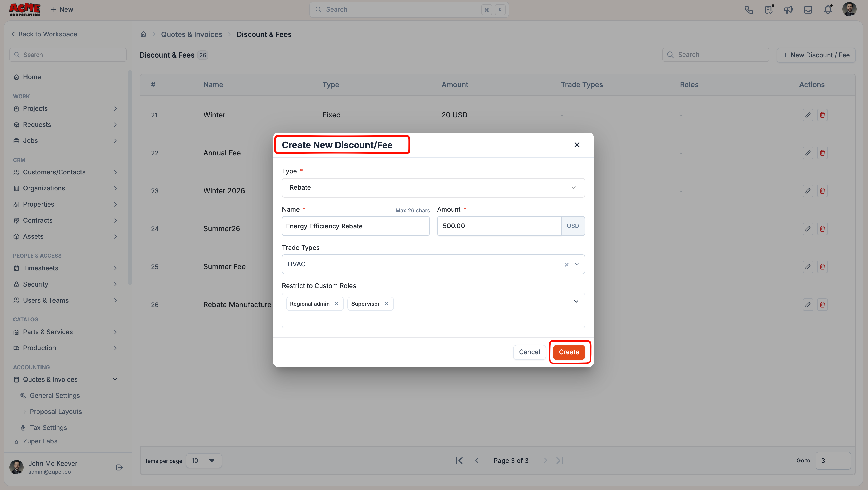
Task: Focus the sidebar Search field
Action: tap(68, 55)
